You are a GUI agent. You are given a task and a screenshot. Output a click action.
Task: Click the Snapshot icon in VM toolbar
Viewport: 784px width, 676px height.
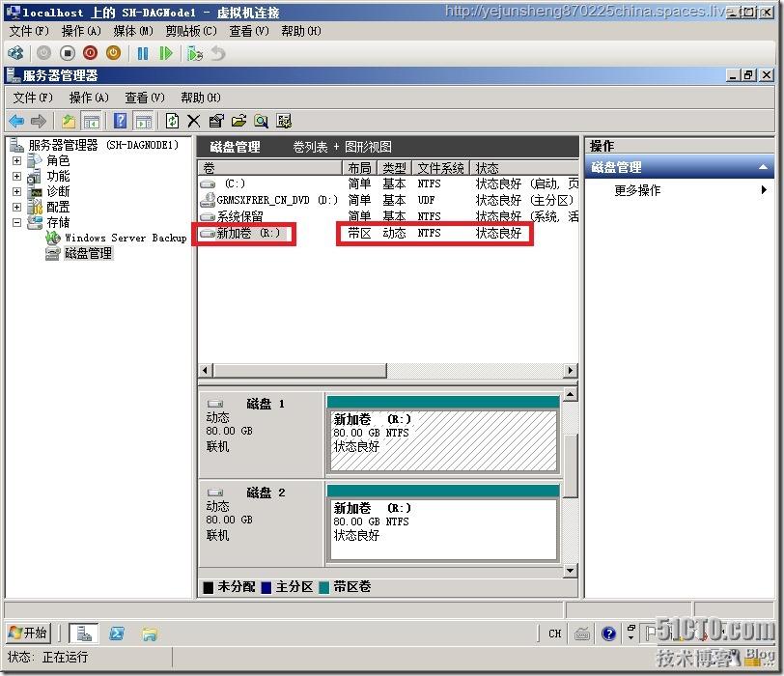coord(195,53)
